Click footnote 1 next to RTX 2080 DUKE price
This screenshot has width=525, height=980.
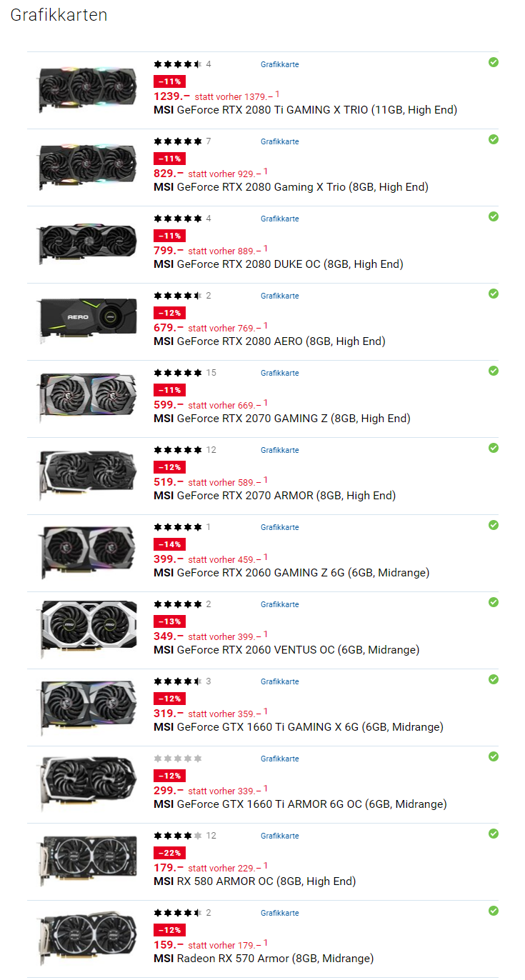coord(266,248)
